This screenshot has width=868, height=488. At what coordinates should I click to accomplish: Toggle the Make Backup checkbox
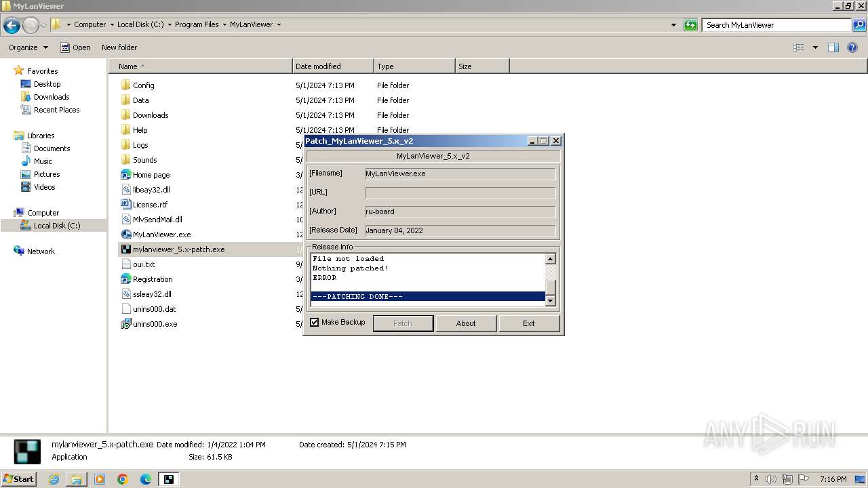click(315, 323)
